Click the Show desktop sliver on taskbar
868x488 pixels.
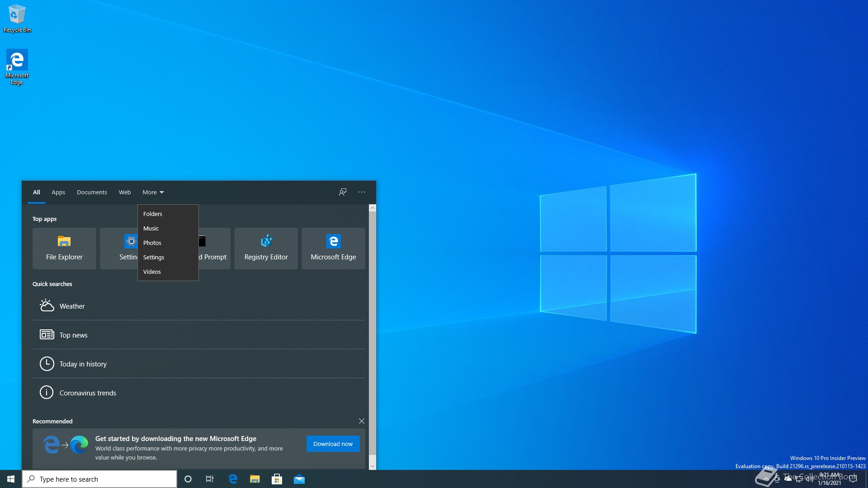[x=866, y=479]
